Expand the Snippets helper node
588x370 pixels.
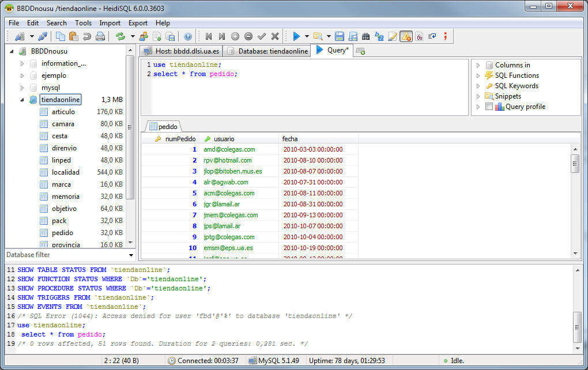coord(478,96)
